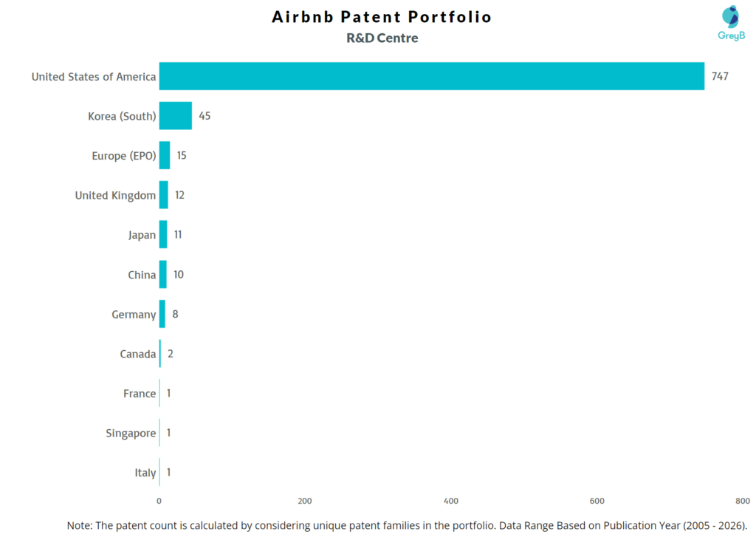Click the 747 value label
Viewport: 756px width, 537px height.
pos(720,76)
